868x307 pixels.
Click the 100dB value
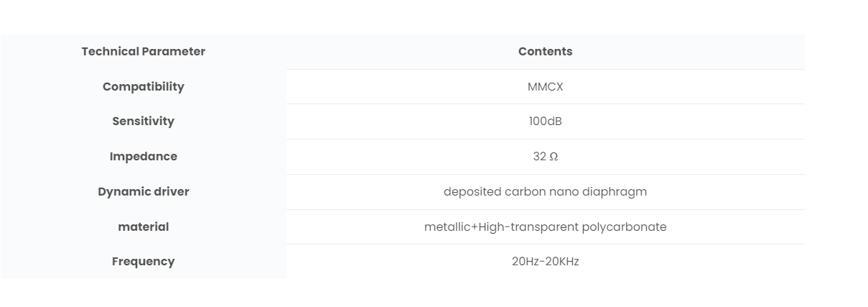point(546,122)
